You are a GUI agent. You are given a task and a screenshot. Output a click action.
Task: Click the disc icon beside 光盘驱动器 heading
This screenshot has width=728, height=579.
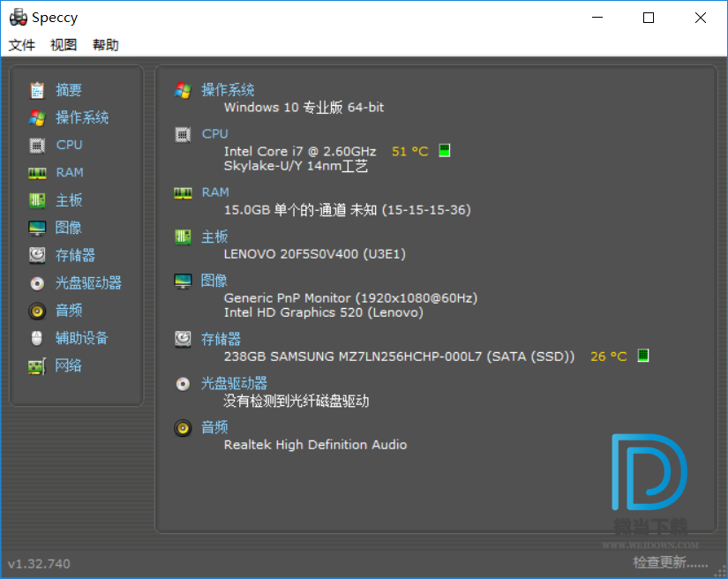(x=183, y=384)
